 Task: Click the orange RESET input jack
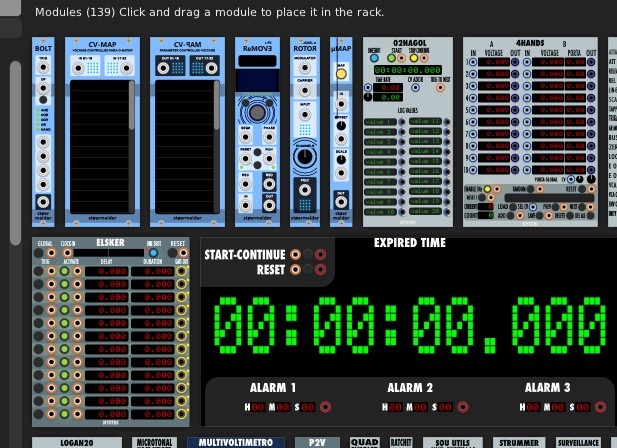[295, 269]
